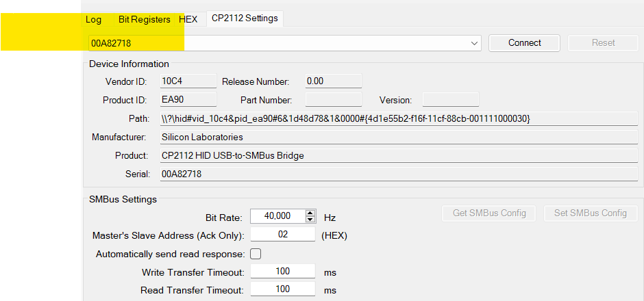This screenshot has height=301, width=644.
Task: Click the CP2112 Settings tab
Action: (245, 18)
